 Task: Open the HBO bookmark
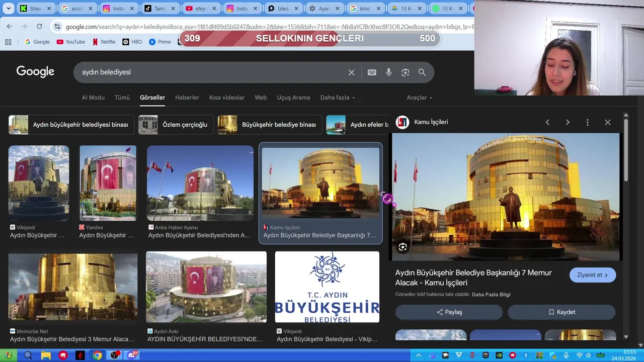[132, 42]
